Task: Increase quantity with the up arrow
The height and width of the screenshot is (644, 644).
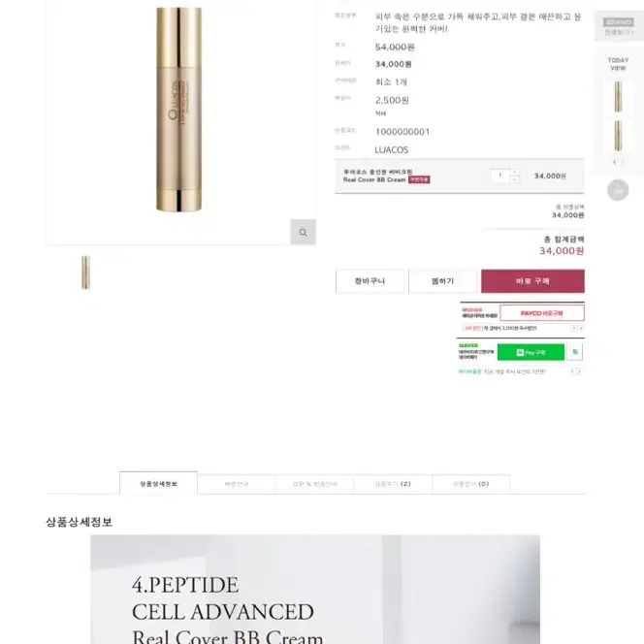Action: (515, 172)
